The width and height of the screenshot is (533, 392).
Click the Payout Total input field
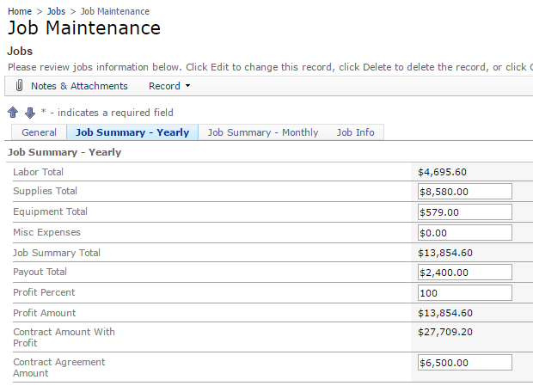[x=464, y=273]
